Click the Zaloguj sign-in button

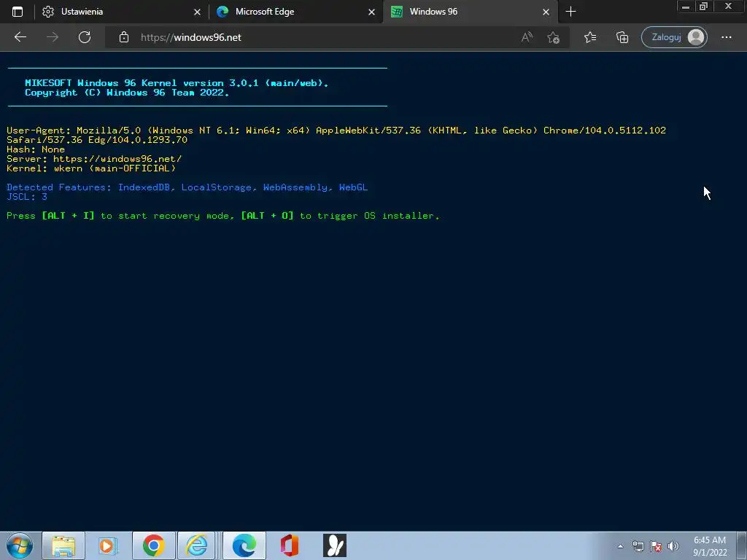pyautogui.click(x=675, y=37)
